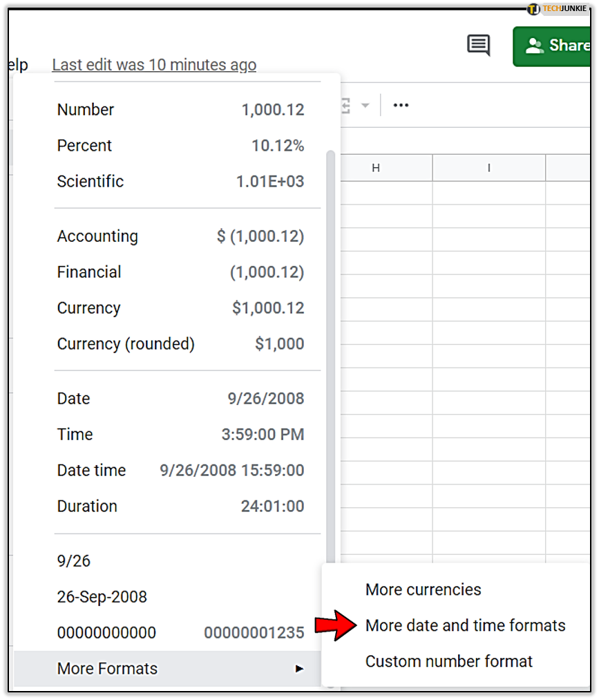
Task: Apply the Number format
Action: 181,109
